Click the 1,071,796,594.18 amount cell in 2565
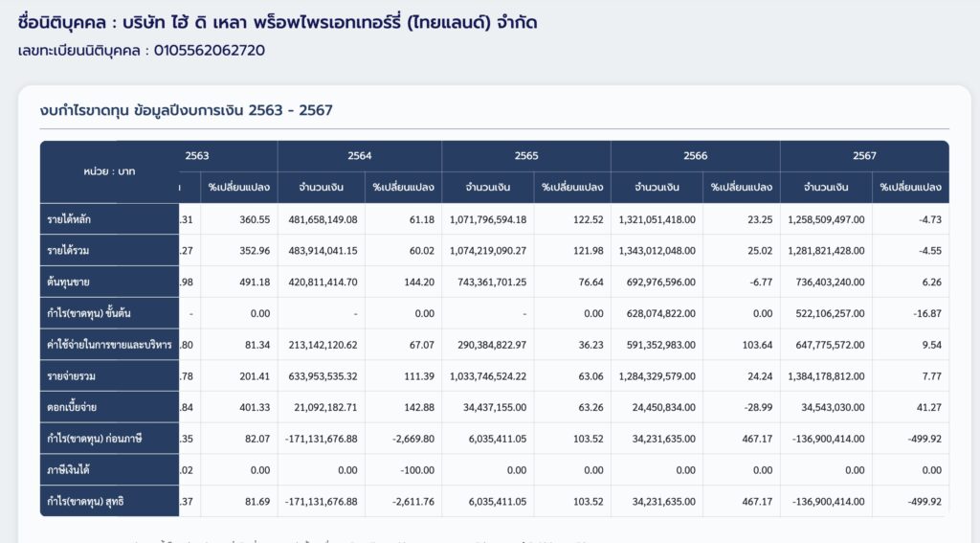This screenshot has height=543, width=980. [487, 219]
